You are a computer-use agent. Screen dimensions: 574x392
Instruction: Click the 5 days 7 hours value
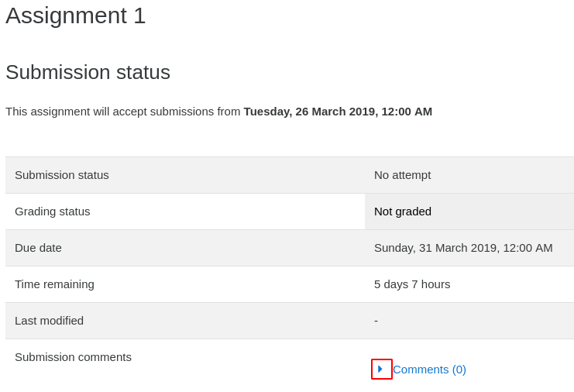pyautogui.click(x=412, y=284)
